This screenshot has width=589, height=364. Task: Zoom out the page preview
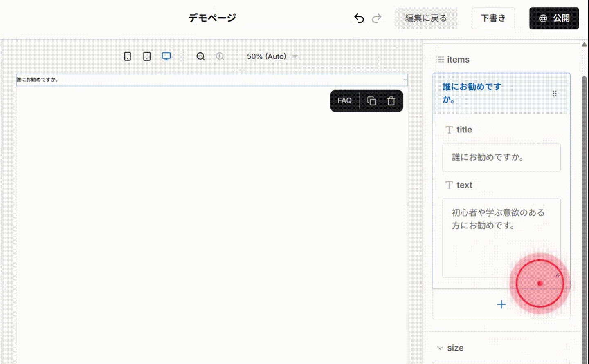click(x=200, y=56)
